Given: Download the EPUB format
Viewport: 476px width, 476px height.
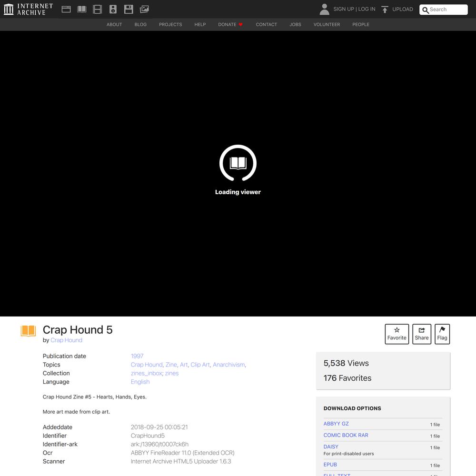Looking at the screenshot, I should click(x=330, y=465).
